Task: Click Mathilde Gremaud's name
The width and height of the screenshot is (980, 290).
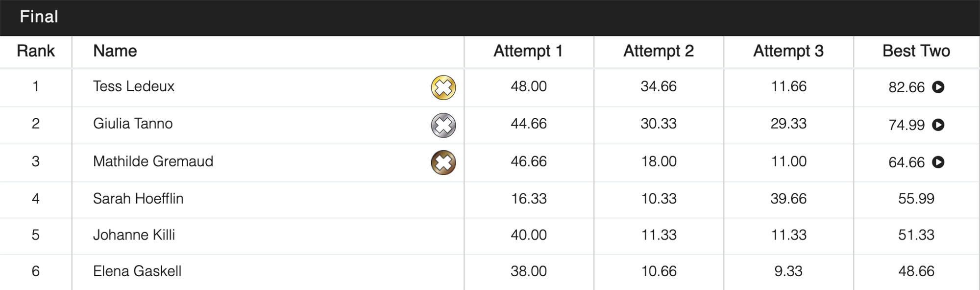Action: pos(153,161)
